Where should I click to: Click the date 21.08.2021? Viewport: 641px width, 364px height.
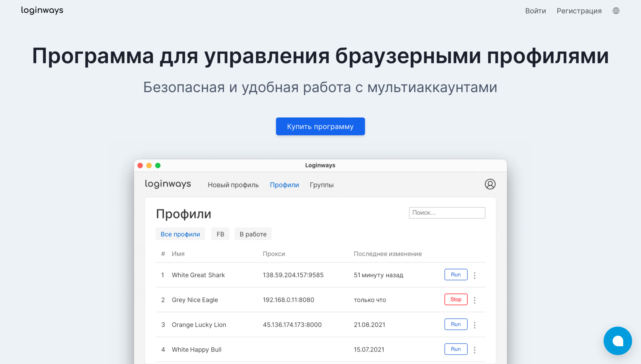pyautogui.click(x=369, y=325)
